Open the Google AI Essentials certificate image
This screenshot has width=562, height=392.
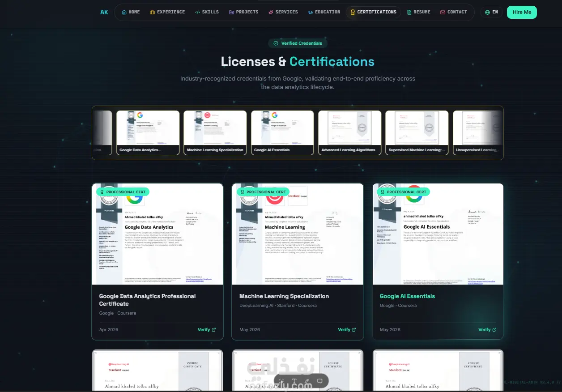tap(438, 234)
